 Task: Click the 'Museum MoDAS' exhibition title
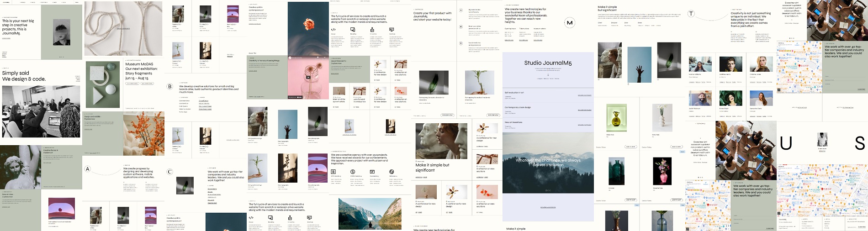coord(139,64)
